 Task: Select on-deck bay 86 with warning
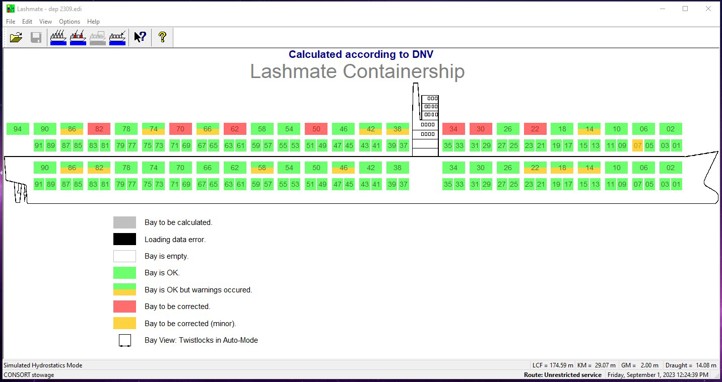(72, 129)
